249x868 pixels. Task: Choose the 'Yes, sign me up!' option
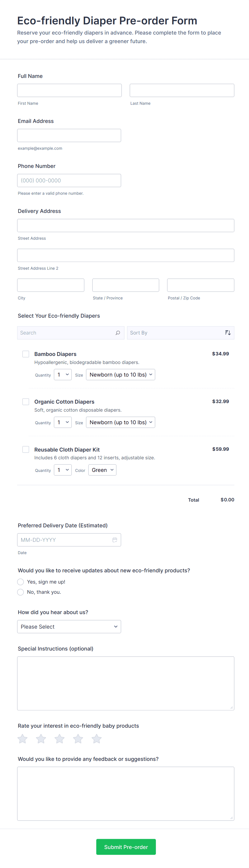pyautogui.click(x=21, y=582)
